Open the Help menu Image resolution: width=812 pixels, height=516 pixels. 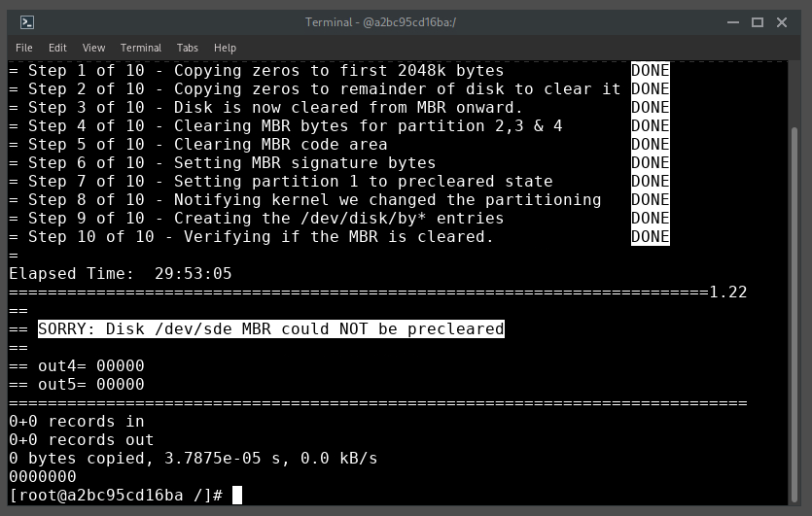point(225,48)
